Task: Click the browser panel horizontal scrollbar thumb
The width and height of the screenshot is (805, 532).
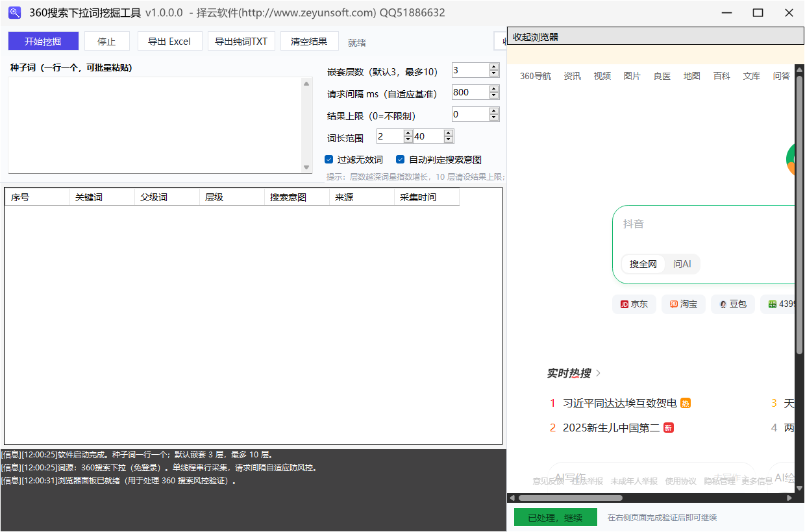Action: point(570,498)
